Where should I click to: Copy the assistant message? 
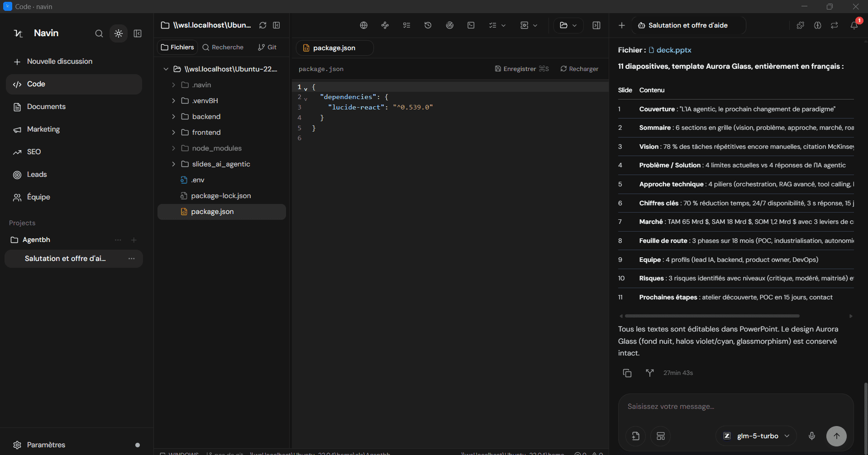click(627, 373)
